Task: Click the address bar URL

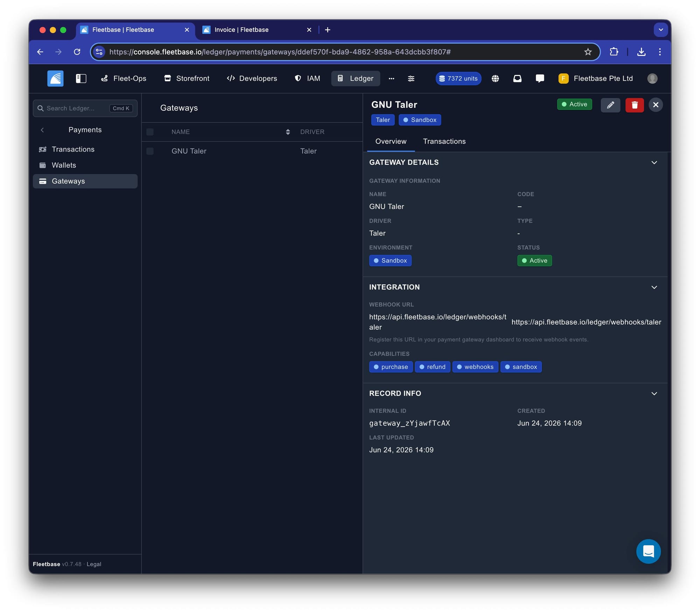Action: [280, 52]
